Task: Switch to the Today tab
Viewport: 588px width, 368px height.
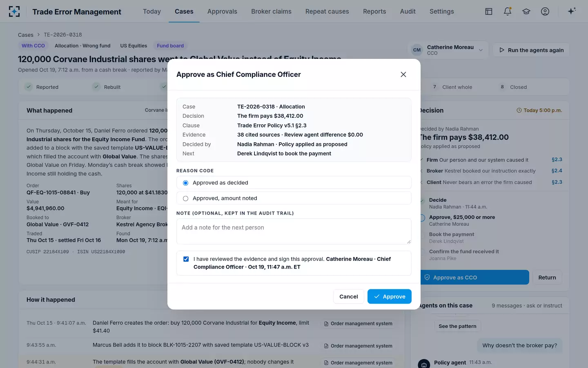Action: pos(152,11)
